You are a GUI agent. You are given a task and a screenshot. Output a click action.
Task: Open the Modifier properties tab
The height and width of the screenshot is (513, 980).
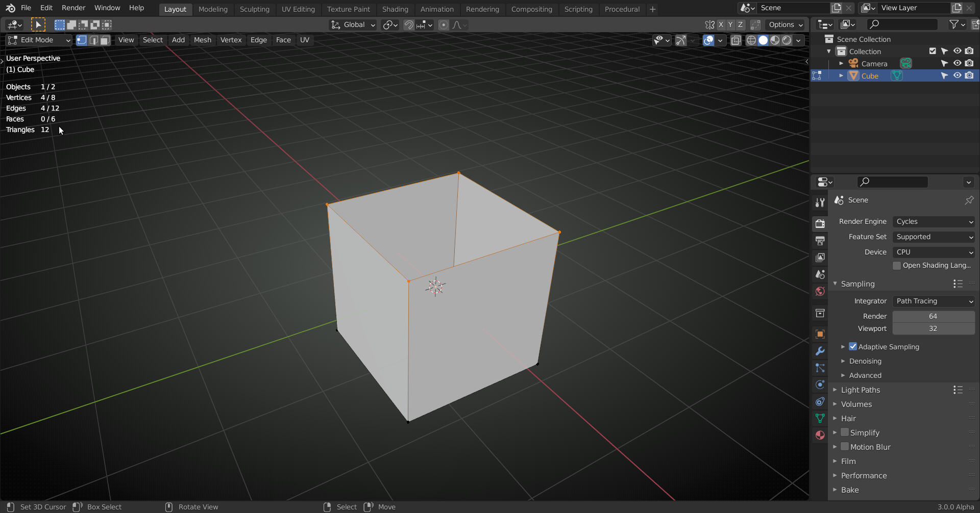pyautogui.click(x=820, y=351)
